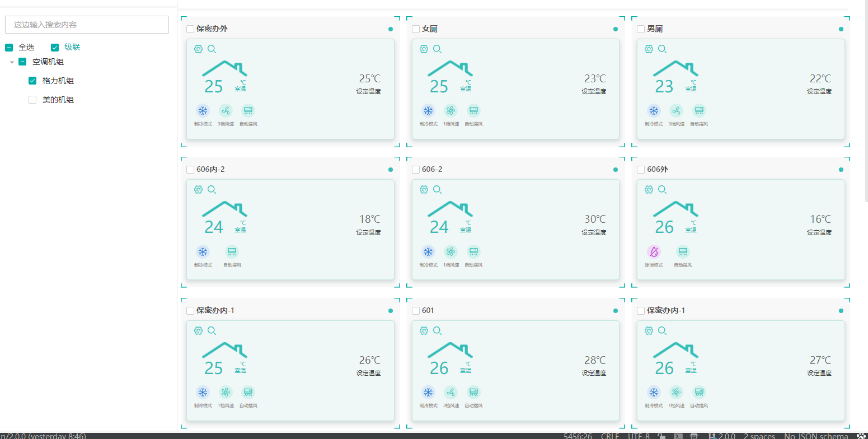Screen dimensions: 868x439
Task: Click the search input field
Action: click(x=87, y=25)
